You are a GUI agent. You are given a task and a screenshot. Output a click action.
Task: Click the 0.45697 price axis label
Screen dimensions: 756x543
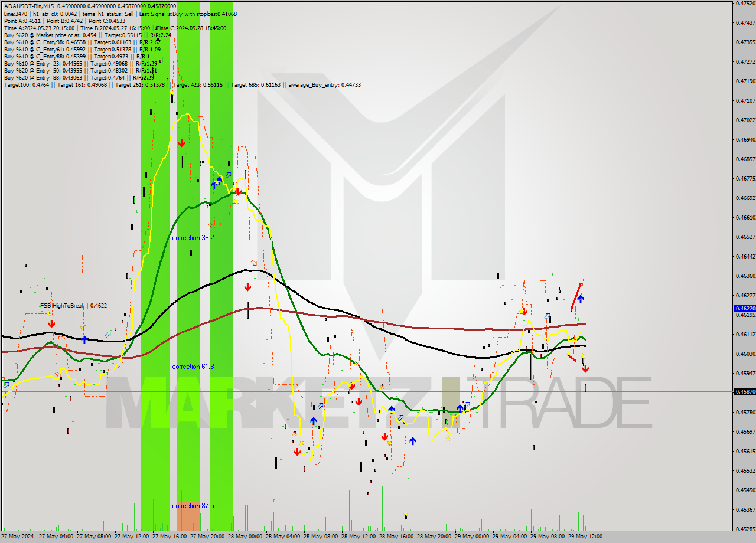pyautogui.click(x=746, y=431)
